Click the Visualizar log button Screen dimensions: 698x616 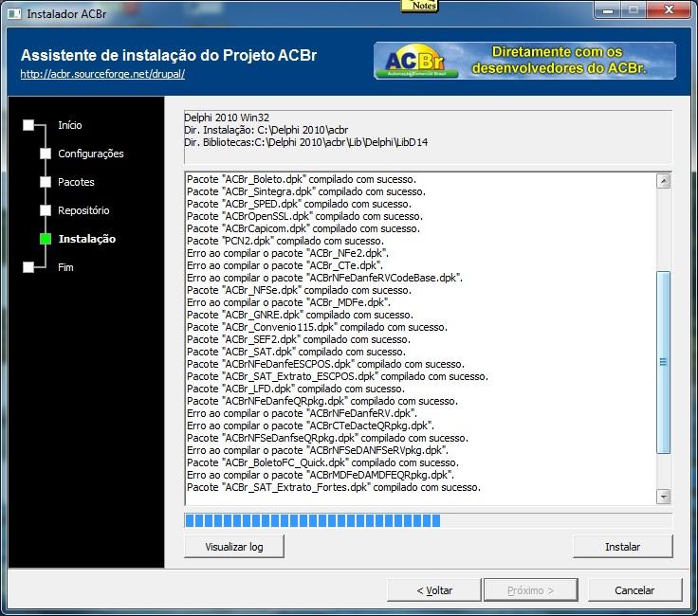pyautogui.click(x=234, y=547)
